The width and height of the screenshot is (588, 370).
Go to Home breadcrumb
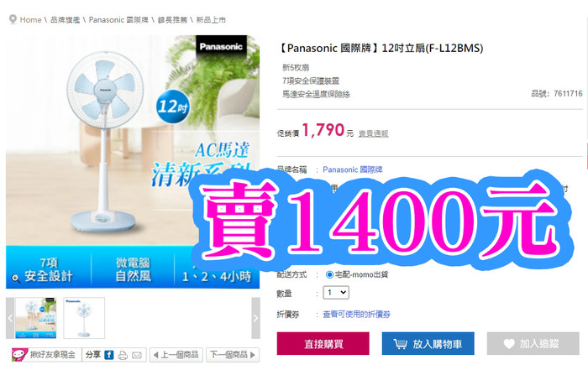(x=30, y=20)
